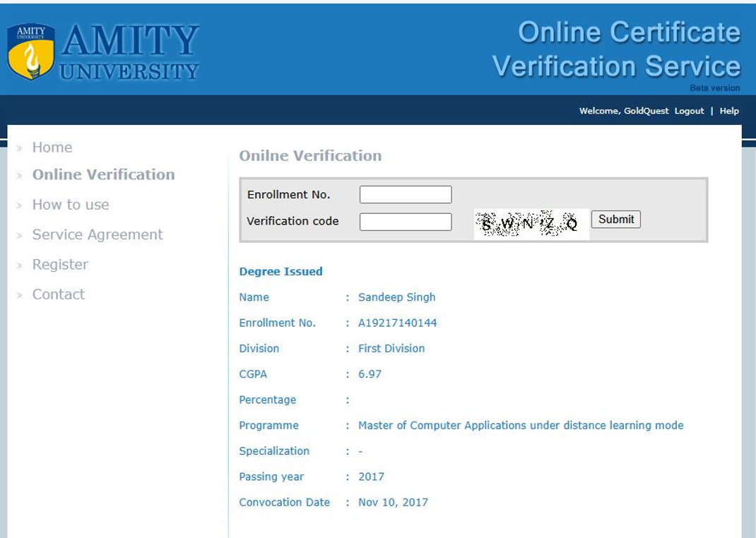Open the Home menu link
This screenshot has height=538, width=756.
coord(52,148)
